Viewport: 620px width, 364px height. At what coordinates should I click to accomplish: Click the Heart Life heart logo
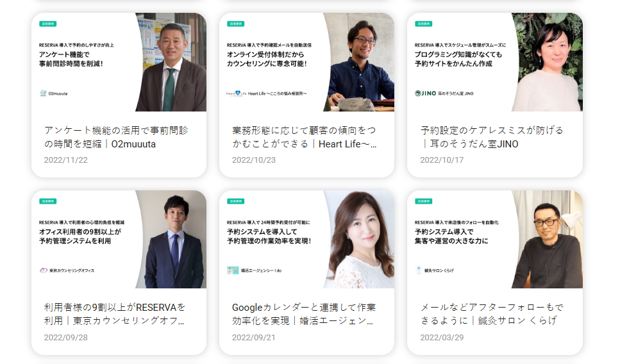pos(237,94)
